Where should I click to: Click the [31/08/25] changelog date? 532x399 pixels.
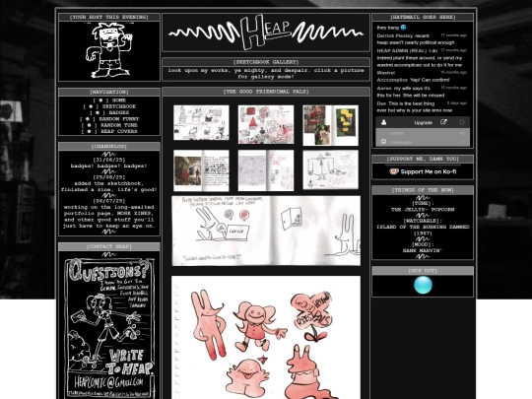pyautogui.click(x=109, y=160)
